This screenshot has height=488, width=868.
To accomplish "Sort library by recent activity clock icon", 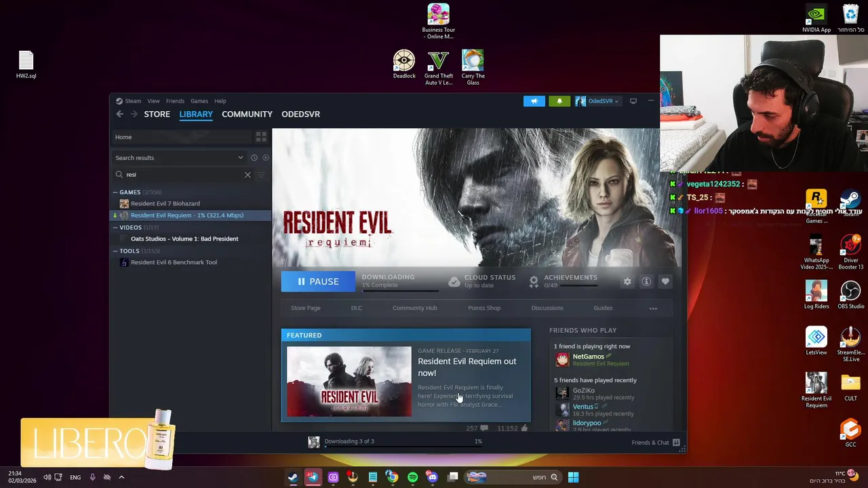I will coord(254,158).
